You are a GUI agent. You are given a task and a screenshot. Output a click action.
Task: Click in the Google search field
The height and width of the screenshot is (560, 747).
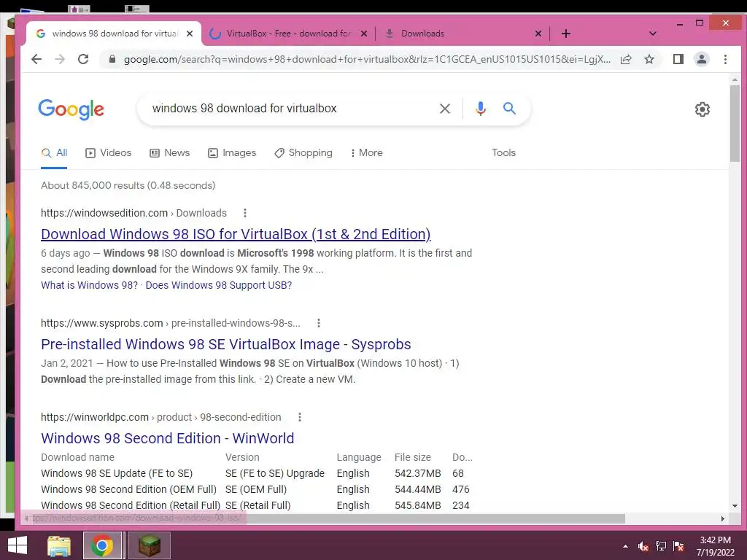coord(290,109)
